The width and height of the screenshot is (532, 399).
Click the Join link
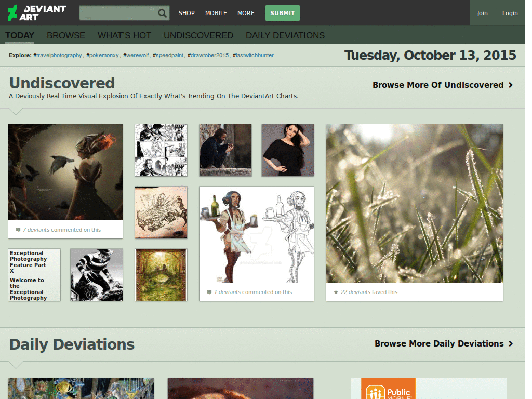click(482, 13)
